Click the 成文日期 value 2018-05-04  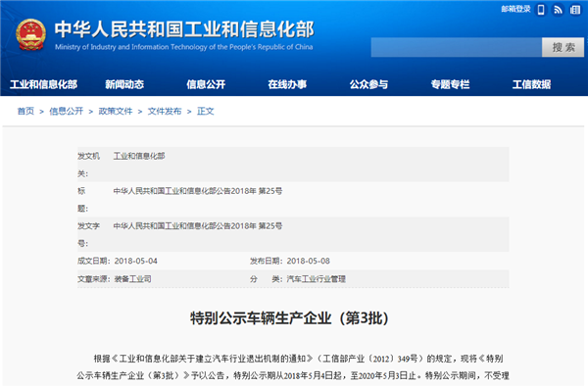tap(136, 261)
